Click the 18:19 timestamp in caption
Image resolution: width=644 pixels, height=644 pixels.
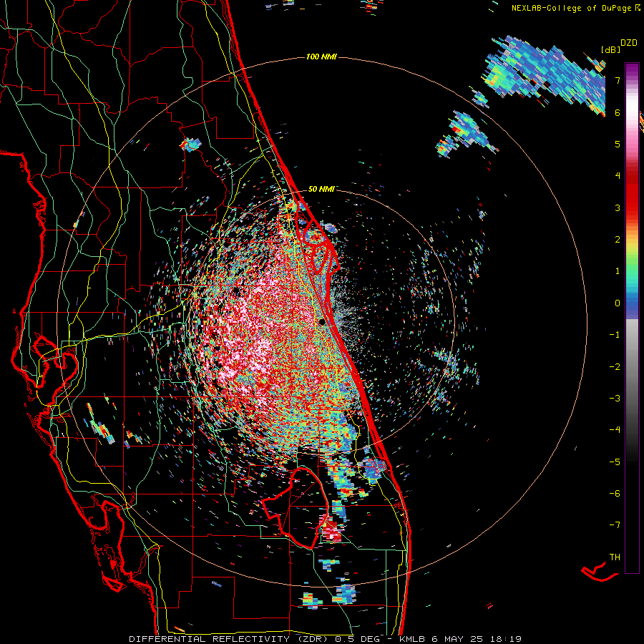point(506,639)
